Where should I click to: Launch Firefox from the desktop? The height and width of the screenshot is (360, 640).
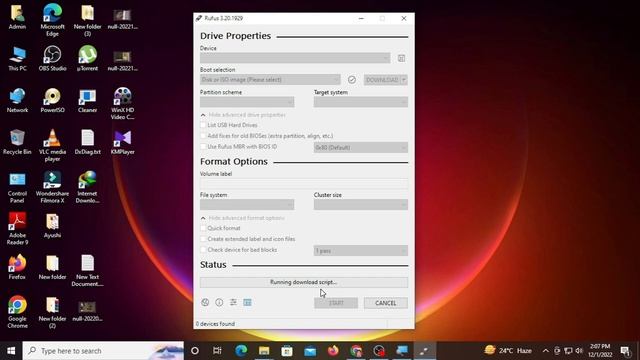pyautogui.click(x=17, y=267)
